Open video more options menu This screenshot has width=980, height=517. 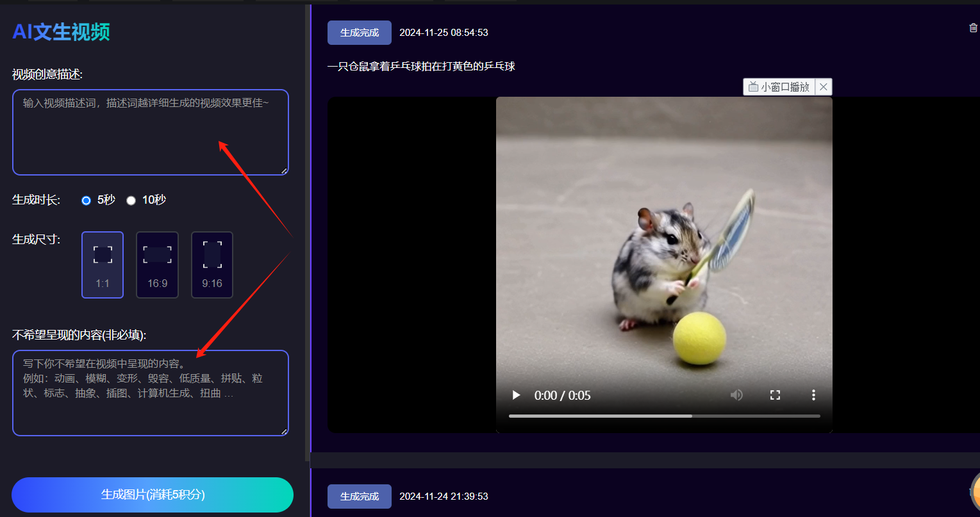pos(813,395)
